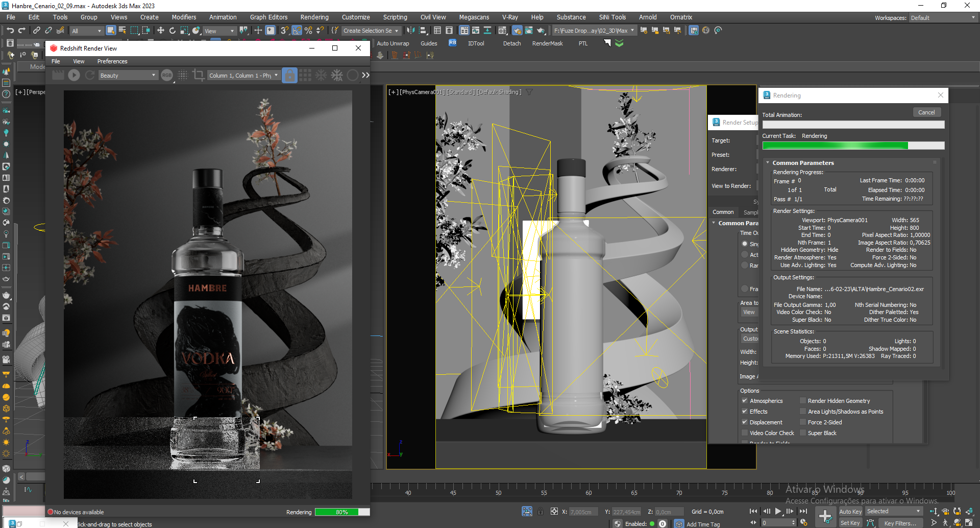Open Preferences in Redshift Render View
980x528 pixels.
pyautogui.click(x=112, y=61)
